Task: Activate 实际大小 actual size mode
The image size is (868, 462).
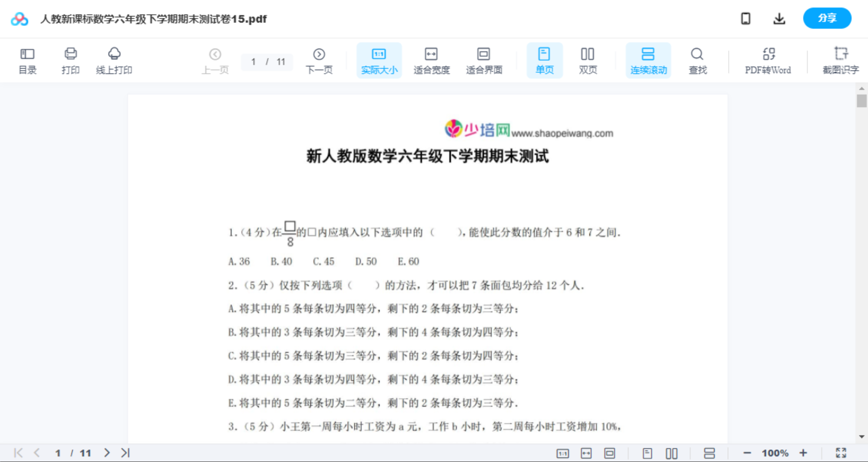Action: coord(379,60)
